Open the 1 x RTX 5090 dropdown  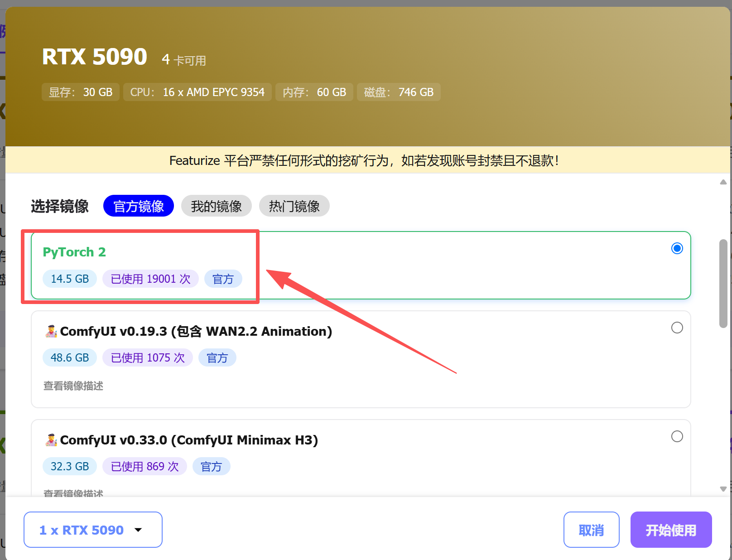pos(93,530)
